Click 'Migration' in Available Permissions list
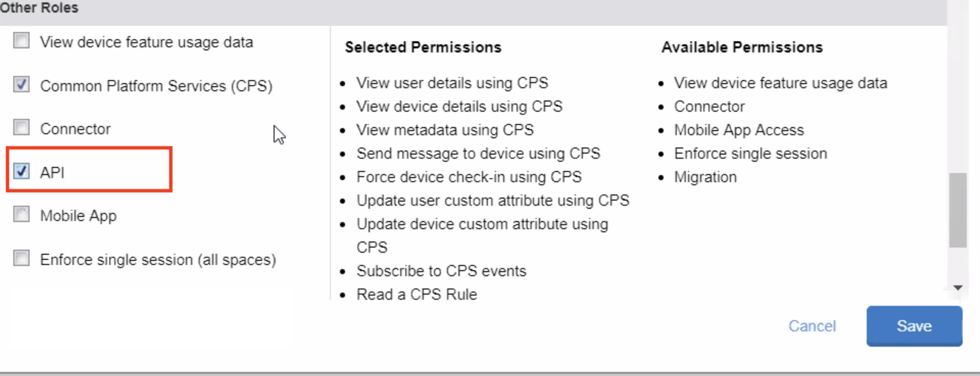Image resolution: width=980 pixels, height=376 pixels. point(705,177)
